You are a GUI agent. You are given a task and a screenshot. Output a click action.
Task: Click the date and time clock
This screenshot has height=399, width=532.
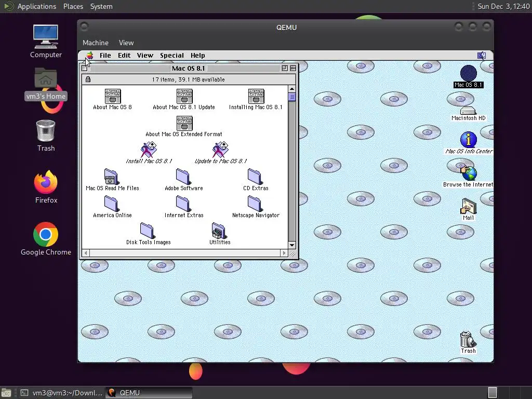click(503, 6)
